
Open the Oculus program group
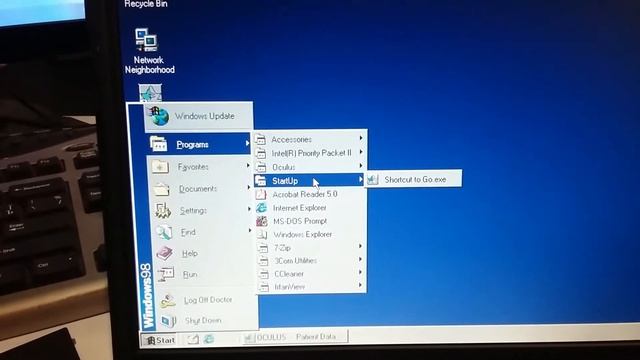point(309,167)
